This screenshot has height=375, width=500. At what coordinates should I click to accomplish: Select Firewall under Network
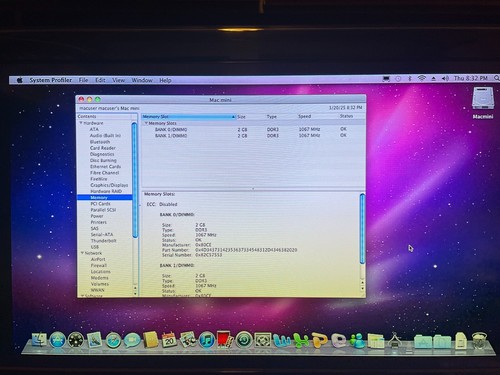pos(99,265)
